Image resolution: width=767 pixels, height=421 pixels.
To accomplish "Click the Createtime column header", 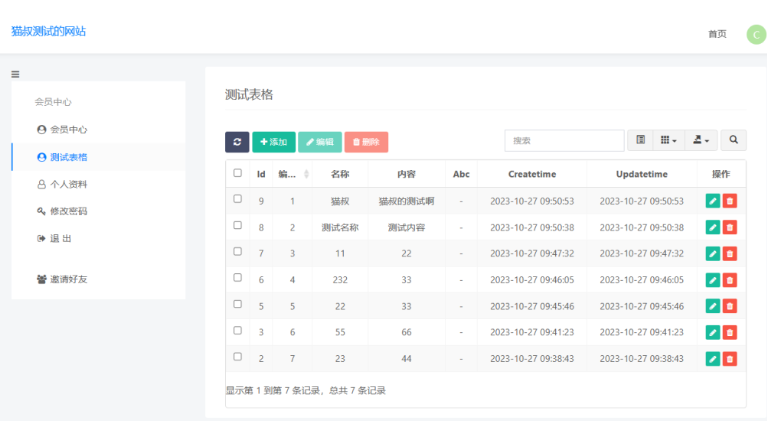I will pyautogui.click(x=532, y=174).
